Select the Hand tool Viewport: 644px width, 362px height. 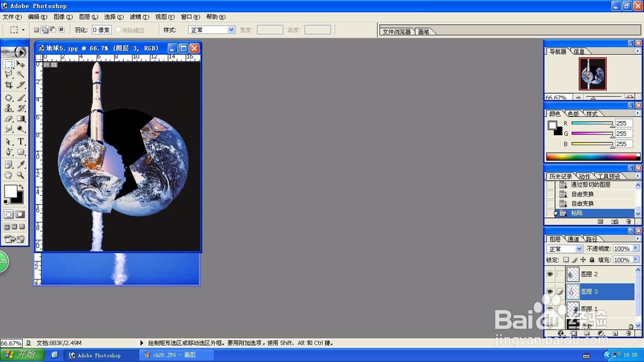click(8, 175)
